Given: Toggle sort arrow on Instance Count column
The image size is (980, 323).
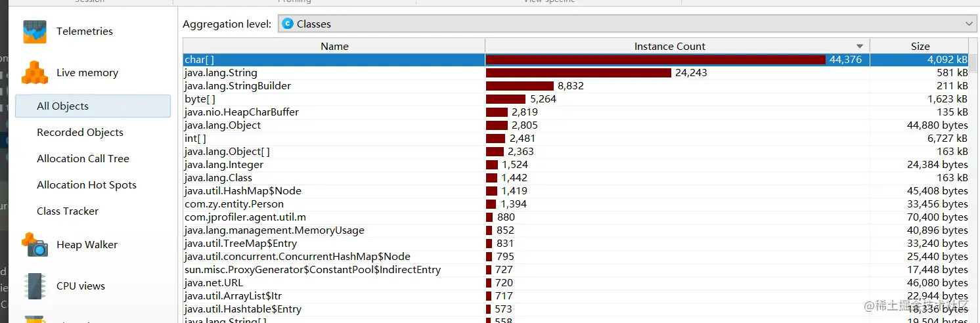Looking at the screenshot, I should [860, 47].
